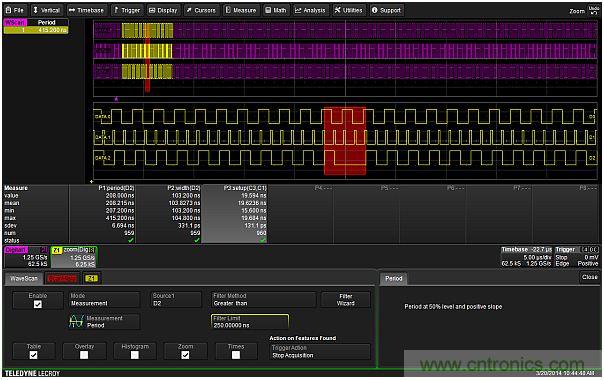The height and width of the screenshot is (380, 604).
Task: Toggle the WaveScan Enable checkbox
Action: tap(38, 304)
